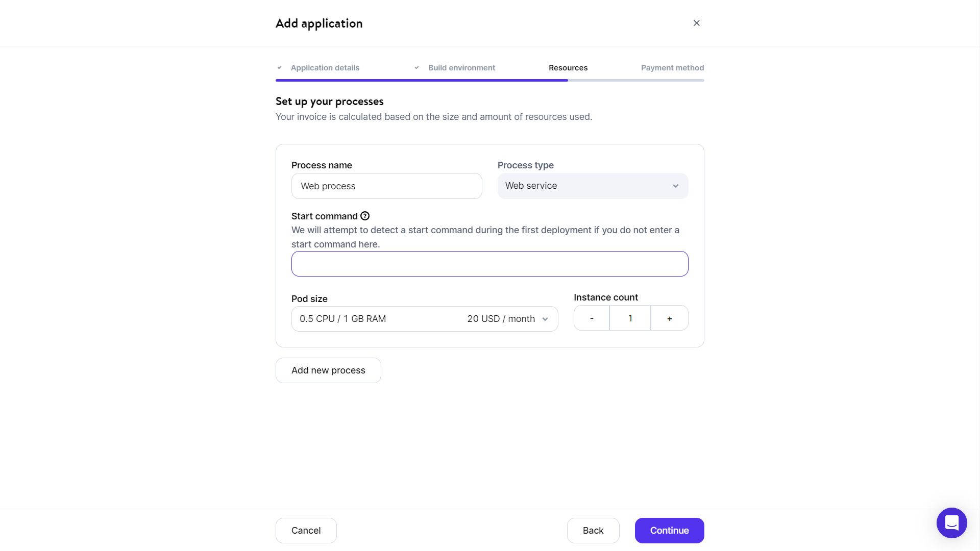Viewport: 980px width, 551px height.
Task: Click the Pod size chevron arrow
Action: tap(545, 319)
